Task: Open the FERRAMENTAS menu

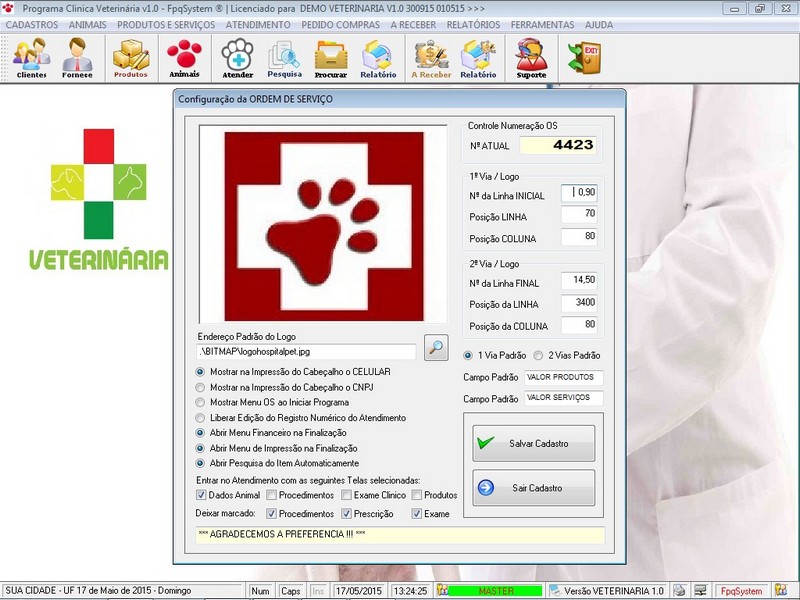Action: click(542, 25)
